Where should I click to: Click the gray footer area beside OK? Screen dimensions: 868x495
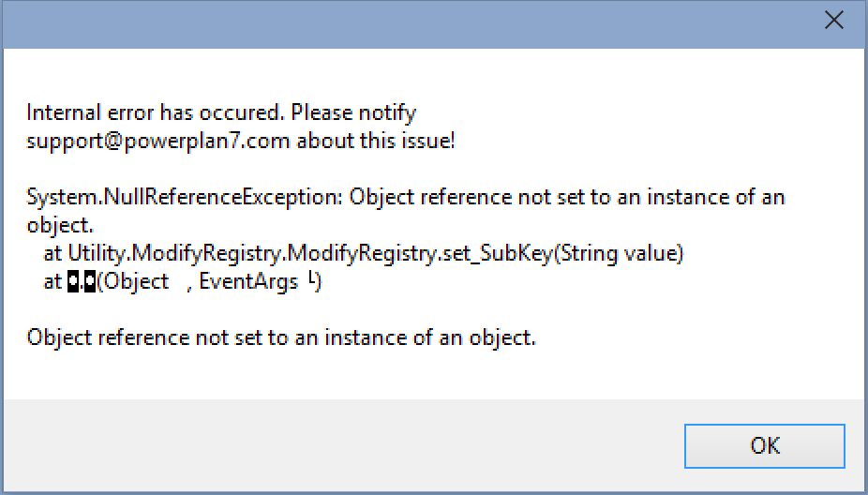(x=343, y=445)
